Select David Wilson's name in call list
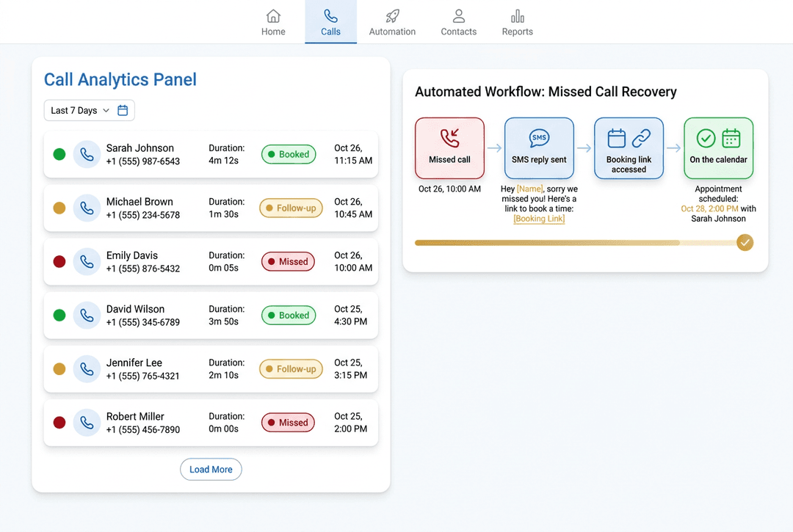 pos(135,309)
